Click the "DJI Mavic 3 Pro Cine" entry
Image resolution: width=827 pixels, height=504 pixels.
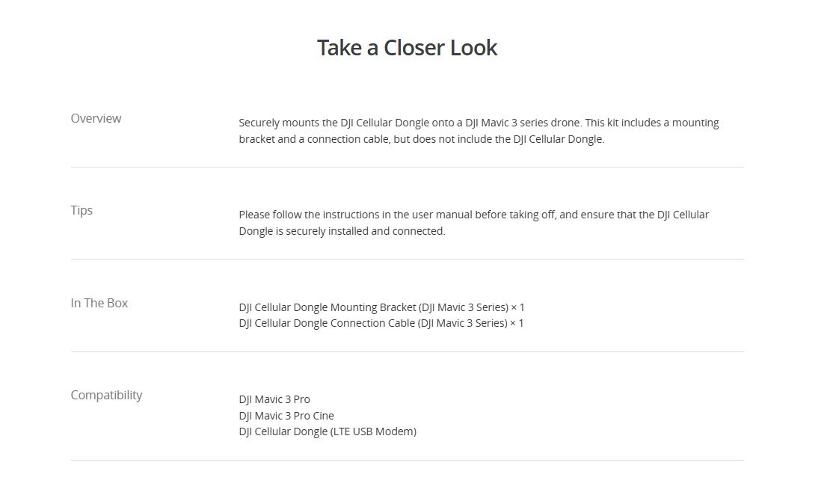point(286,416)
